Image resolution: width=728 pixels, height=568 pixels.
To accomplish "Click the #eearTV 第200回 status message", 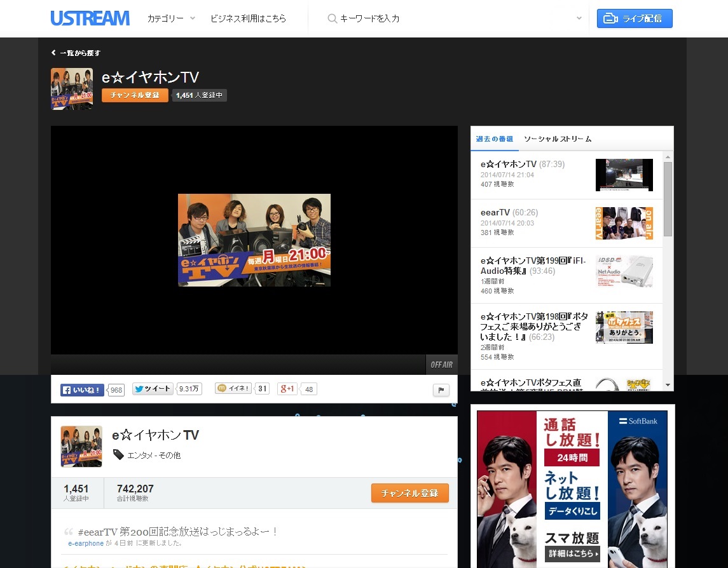I will [178, 531].
